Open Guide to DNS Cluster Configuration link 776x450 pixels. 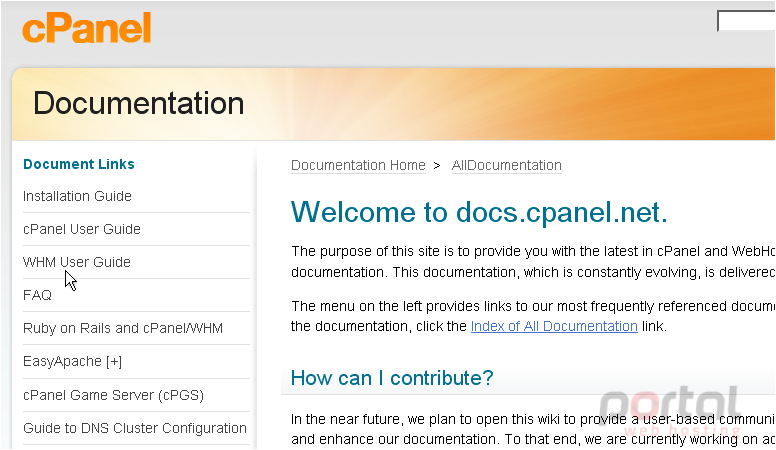click(x=135, y=428)
